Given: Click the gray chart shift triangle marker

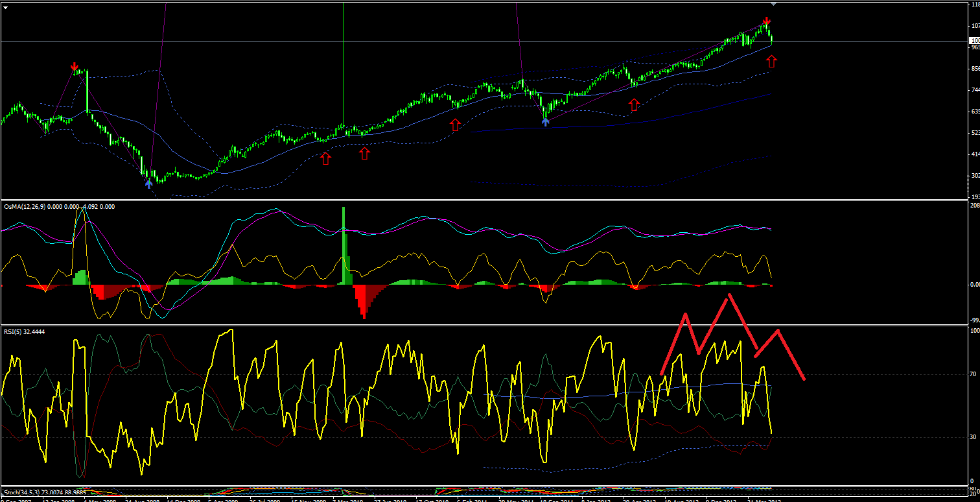Looking at the screenshot, I should [773, 4].
